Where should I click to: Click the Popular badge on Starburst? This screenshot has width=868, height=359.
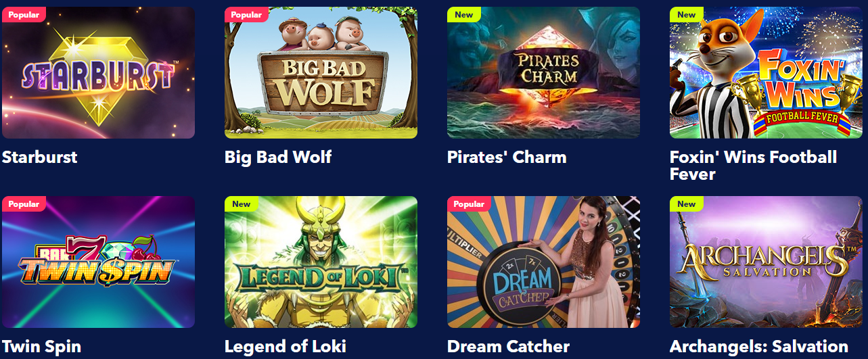point(24,15)
